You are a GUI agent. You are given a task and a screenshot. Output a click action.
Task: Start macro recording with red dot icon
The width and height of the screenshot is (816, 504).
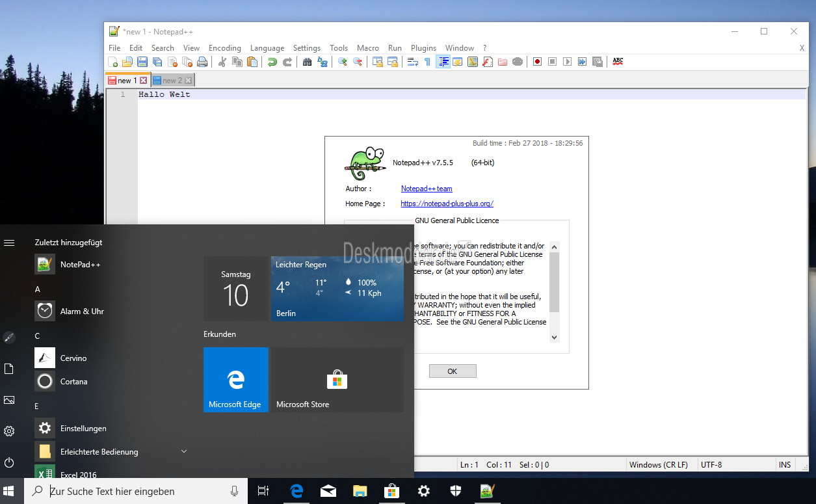[537, 62]
